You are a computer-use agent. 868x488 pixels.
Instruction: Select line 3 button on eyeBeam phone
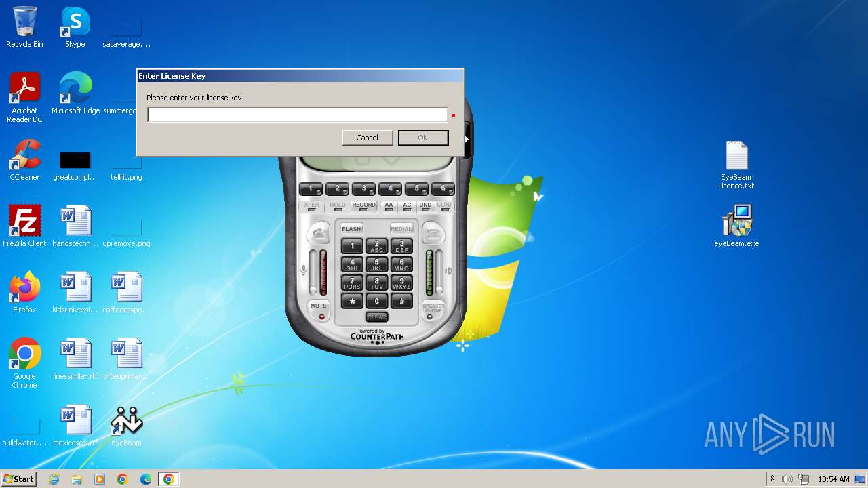tap(363, 188)
